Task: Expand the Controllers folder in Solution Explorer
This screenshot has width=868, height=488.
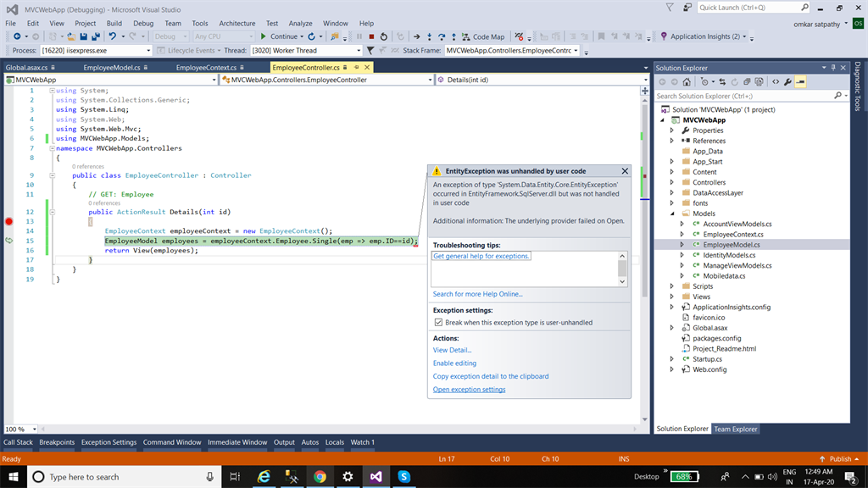Action: pyautogui.click(x=672, y=182)
